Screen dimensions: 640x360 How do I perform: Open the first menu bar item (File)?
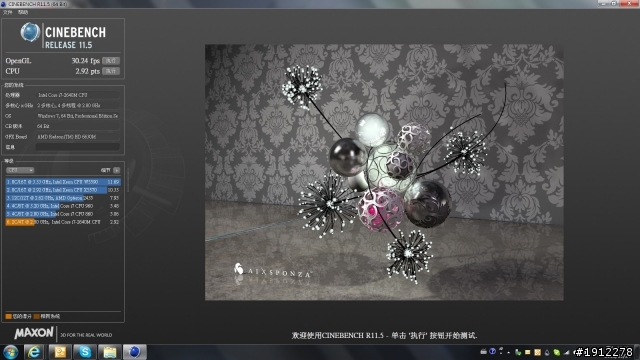pyautogui.click(x=7, y=12)
